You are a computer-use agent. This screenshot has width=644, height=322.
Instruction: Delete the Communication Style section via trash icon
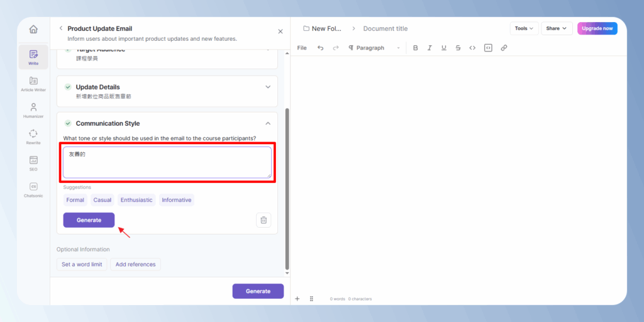pyautogui.click(x=264, y=220)
